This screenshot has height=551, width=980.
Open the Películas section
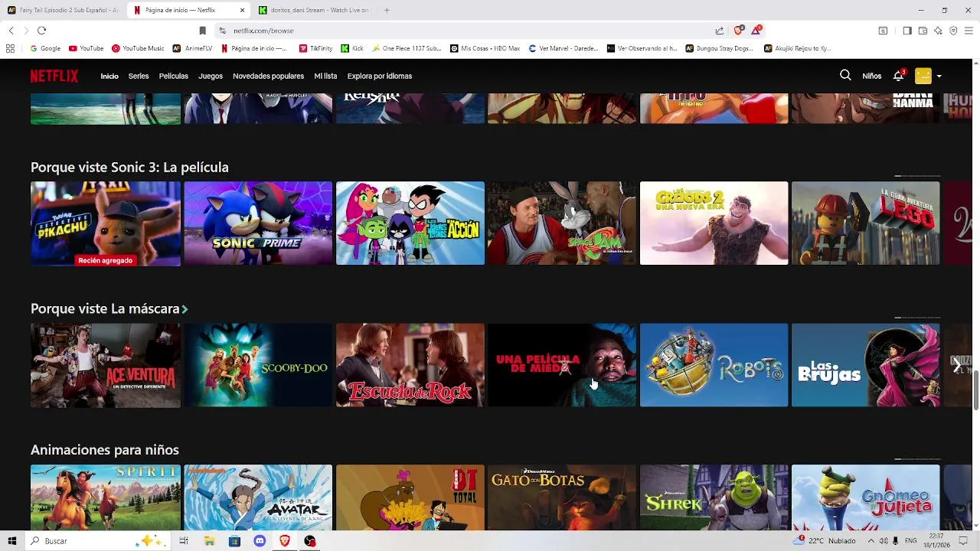(174, 76)
